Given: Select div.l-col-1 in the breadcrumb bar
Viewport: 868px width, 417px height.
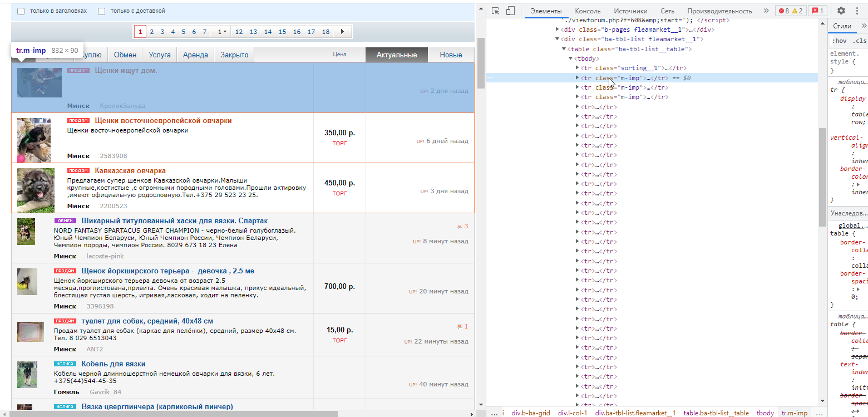Looking at the screenshot, I should [573, 413].
